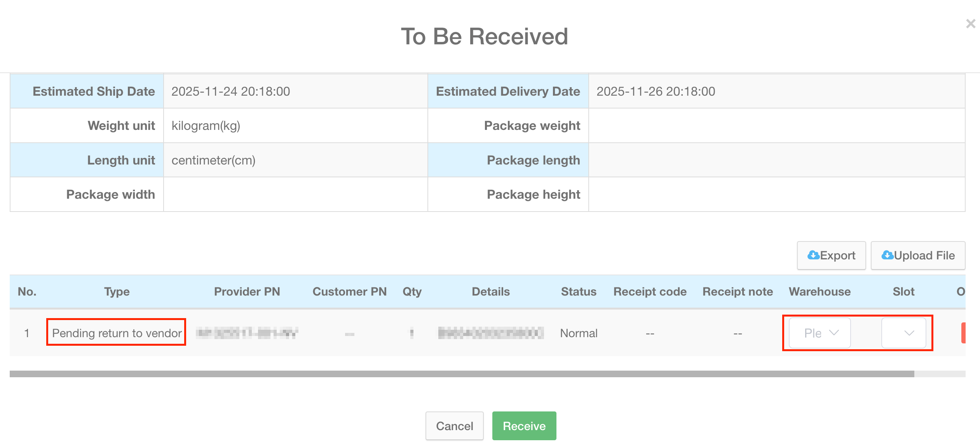This screenshot has width=980, height=448.
Task: Select the Pending return to vendor cell
Action: coord(117,333)
